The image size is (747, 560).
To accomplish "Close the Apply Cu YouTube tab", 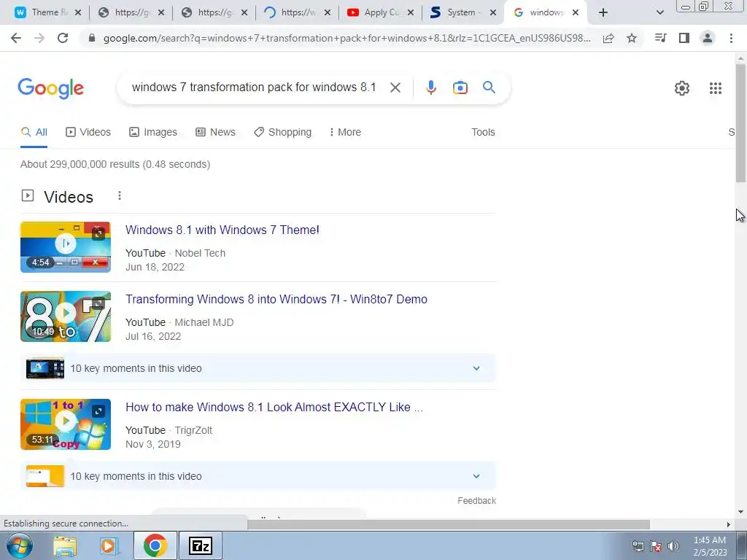I will pos(411,12).
